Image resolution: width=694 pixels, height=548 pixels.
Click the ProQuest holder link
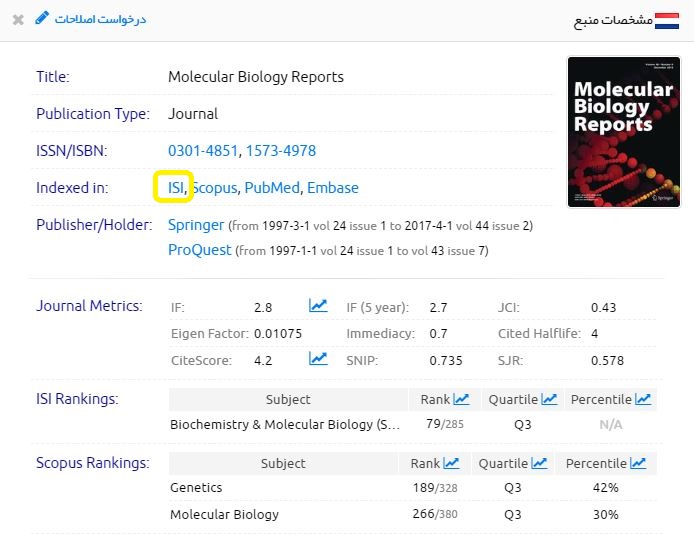tap(199, 250)
